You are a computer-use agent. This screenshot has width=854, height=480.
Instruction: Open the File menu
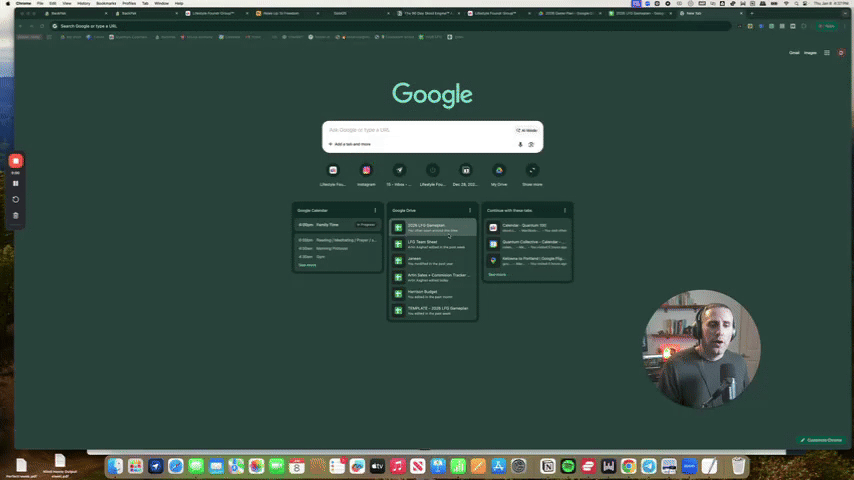(40, 3)
